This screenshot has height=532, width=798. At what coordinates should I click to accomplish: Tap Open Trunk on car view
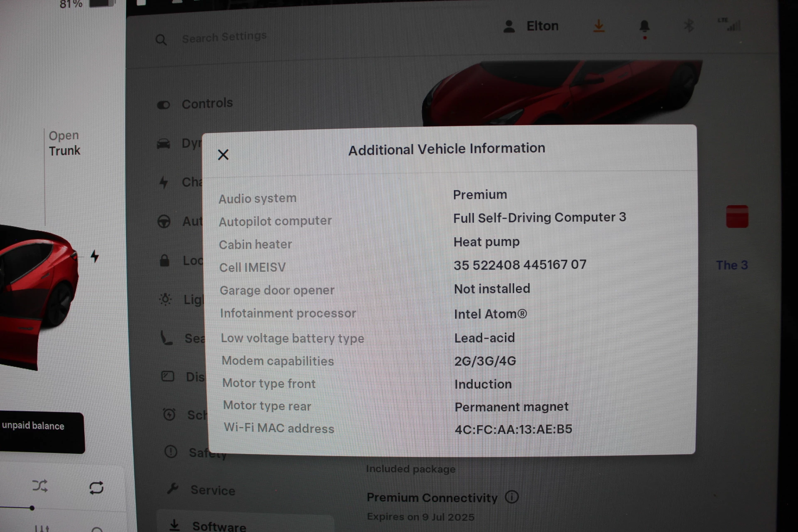pyautogui.click(x=64, y=143)
